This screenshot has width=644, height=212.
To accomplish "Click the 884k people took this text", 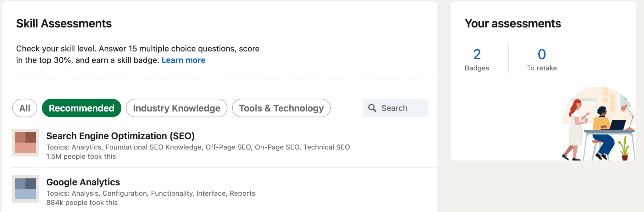I will pyautogui.click(x=82, y=203).
